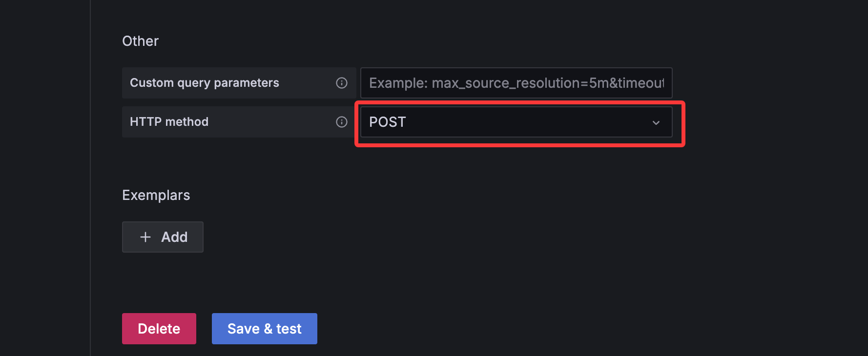Screen dimensions: 868x356
Task: Click the left vertical panel divider line
Action: pos(90,178)
